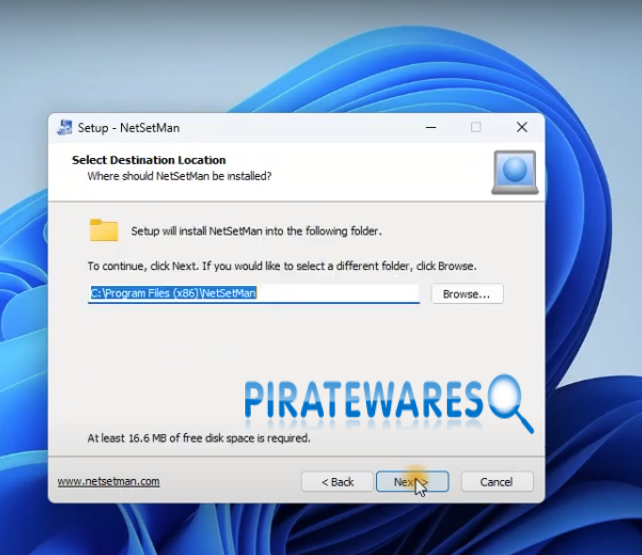Click the installation path text field

[x=253, y=294]
